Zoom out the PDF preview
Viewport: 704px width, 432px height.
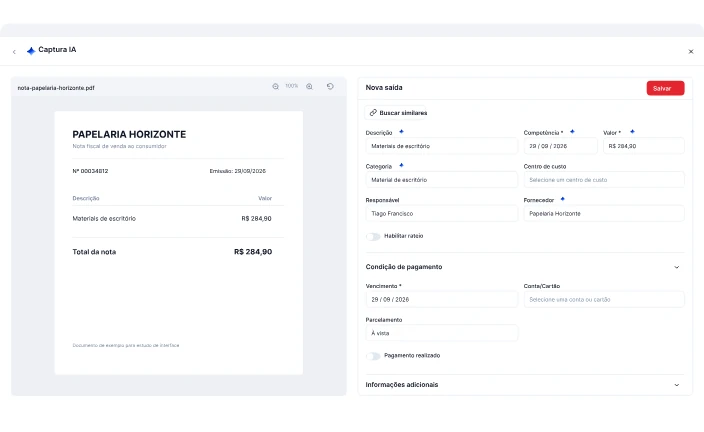point(275,86)
